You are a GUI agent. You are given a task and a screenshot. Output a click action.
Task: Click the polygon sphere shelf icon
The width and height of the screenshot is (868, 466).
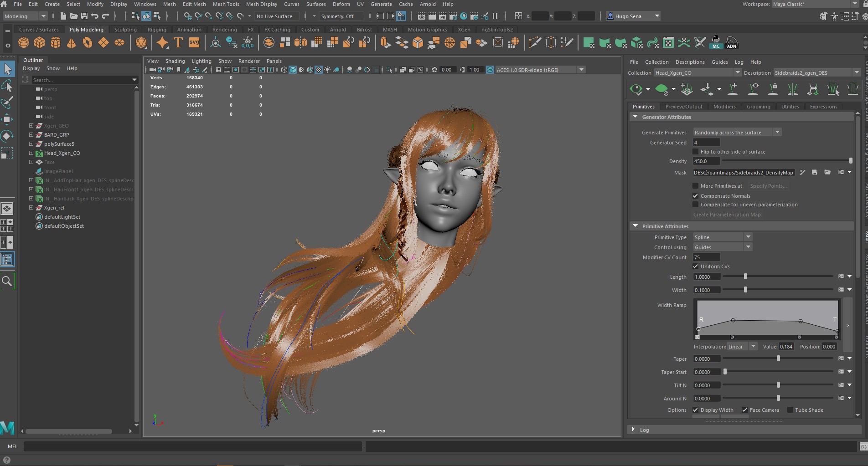[x=24, y=43]
